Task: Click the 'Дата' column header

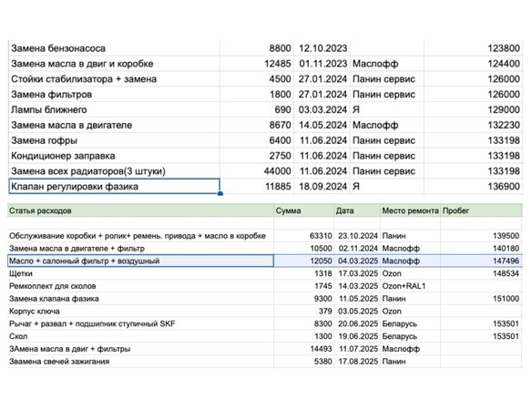Action: pos(357,210)
